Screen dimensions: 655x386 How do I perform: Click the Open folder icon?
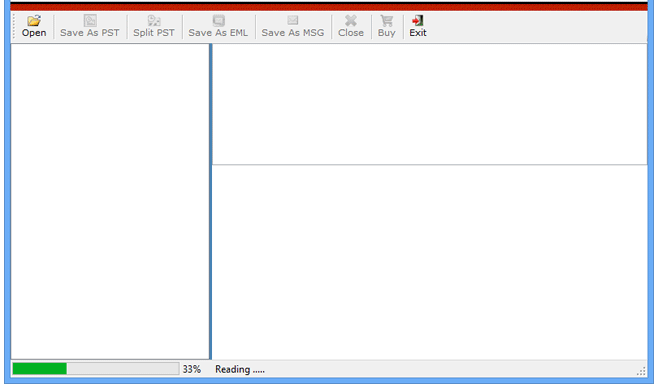point(34,20)
